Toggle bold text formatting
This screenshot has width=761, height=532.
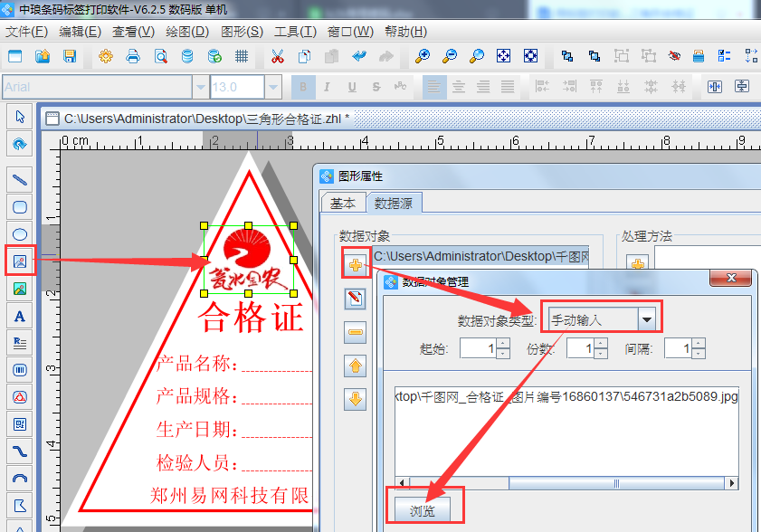[304, 87]
